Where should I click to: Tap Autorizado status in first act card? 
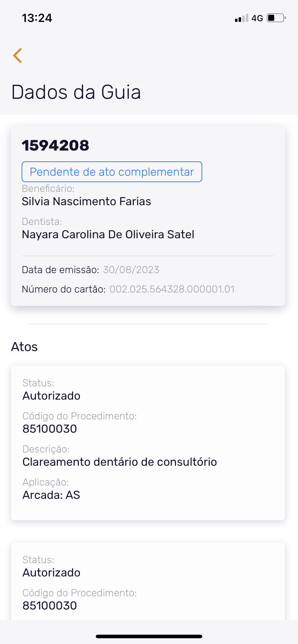(51, 396)
